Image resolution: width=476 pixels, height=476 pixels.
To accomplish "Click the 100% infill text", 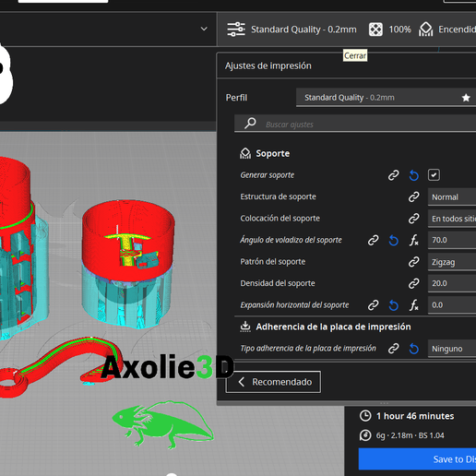I will (x=399, y=30).
